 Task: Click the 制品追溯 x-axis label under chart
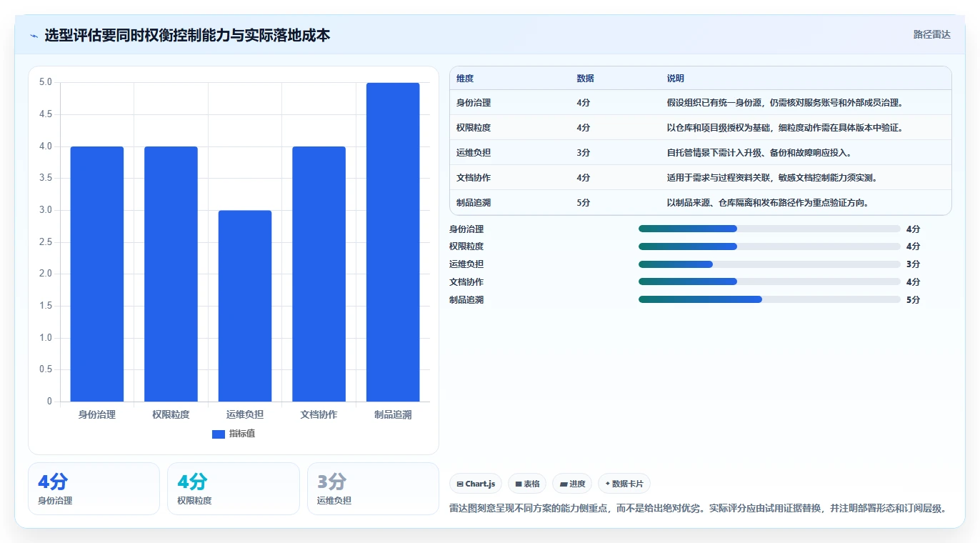tap(393, 414)
